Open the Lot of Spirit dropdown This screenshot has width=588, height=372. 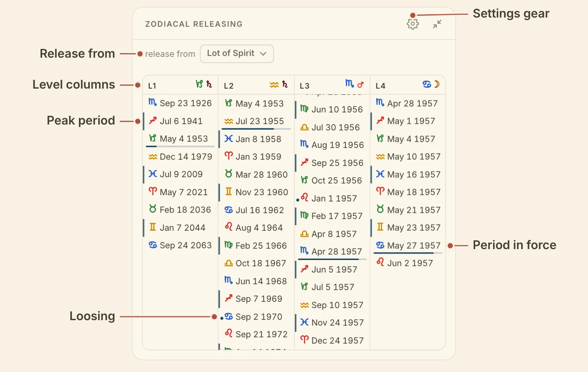(237, 54)
